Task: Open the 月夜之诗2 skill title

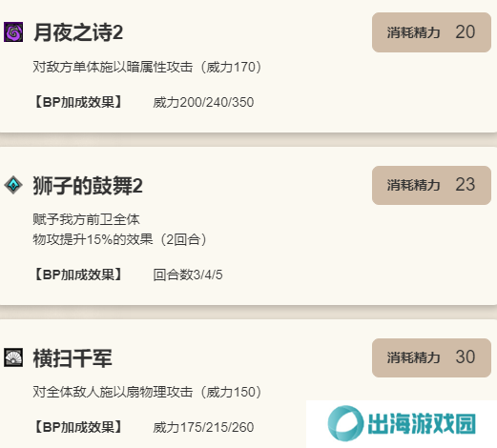Action: tap(78, 32)
